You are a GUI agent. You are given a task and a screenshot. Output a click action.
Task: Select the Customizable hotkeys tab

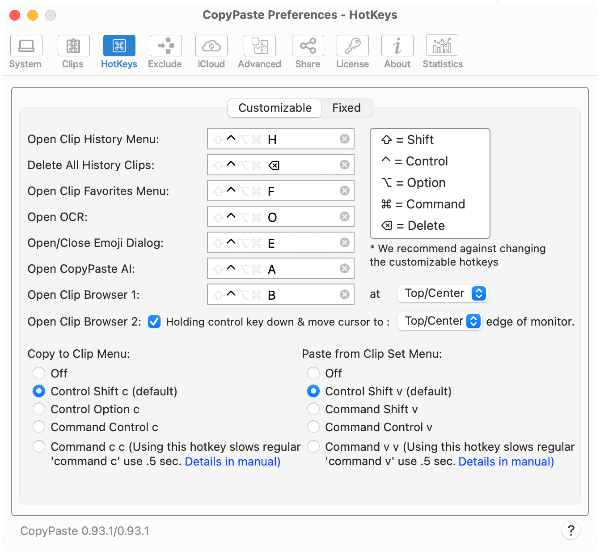(x=275, y=108)
